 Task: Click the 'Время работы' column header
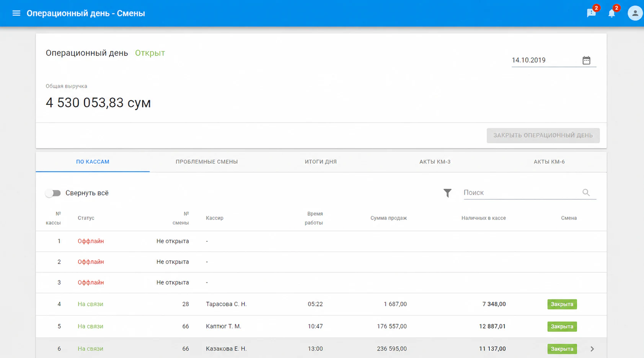click(314, 218)
